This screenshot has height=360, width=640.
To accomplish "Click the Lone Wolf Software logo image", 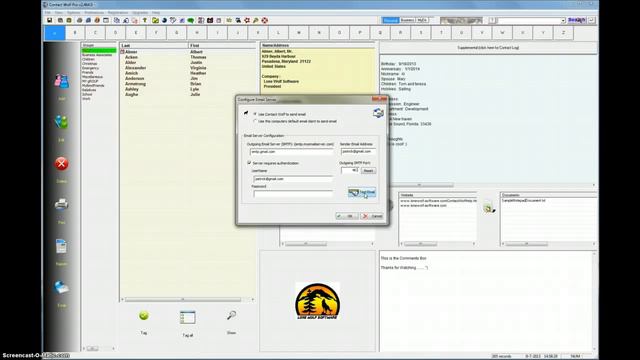I will 318,301.
